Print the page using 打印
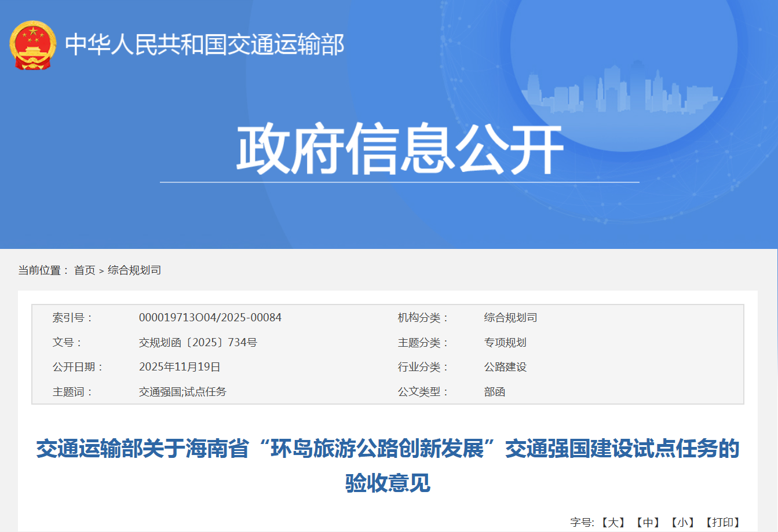 coord(722,522)
